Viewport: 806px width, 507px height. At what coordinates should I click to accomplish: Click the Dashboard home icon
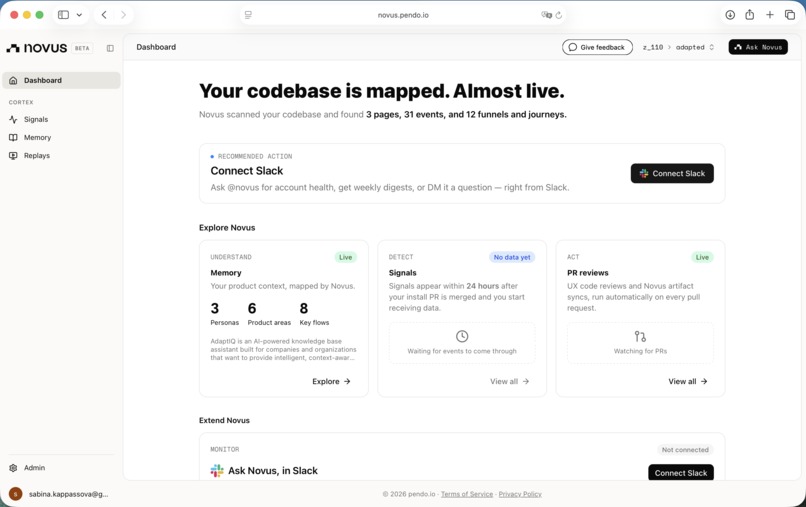[13, 80]
